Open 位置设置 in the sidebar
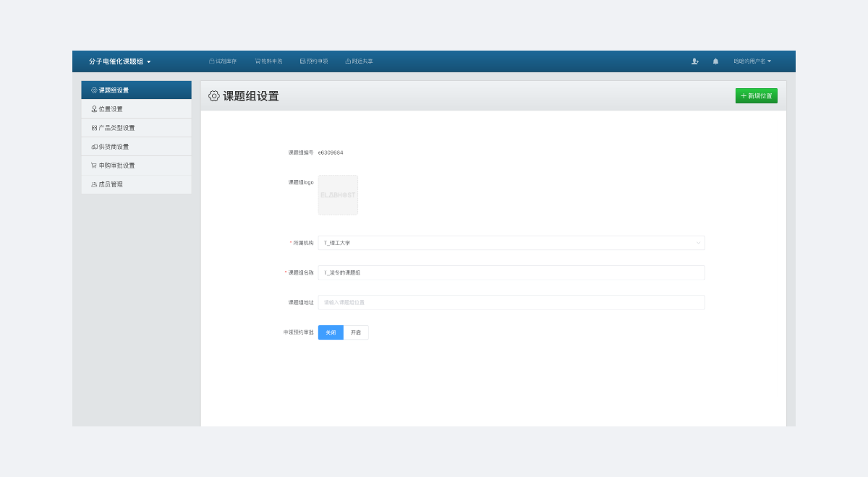 136,109
